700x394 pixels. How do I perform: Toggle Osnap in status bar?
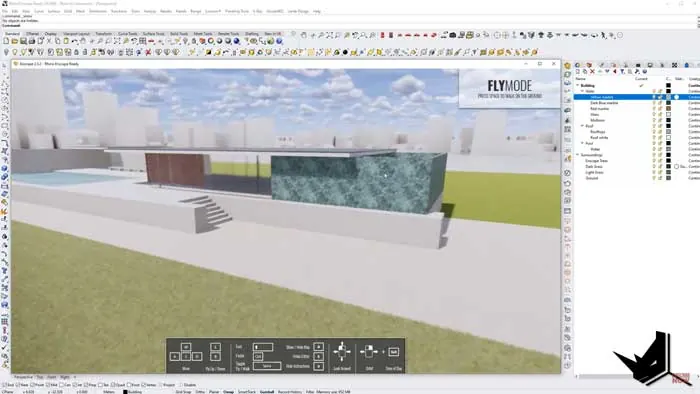click(229, 392)
